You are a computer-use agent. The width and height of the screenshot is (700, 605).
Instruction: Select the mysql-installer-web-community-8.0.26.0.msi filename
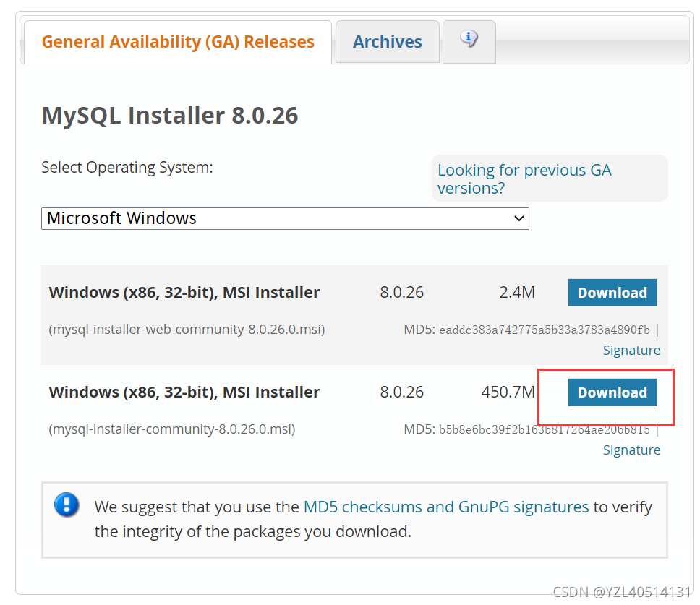[186, 329]
